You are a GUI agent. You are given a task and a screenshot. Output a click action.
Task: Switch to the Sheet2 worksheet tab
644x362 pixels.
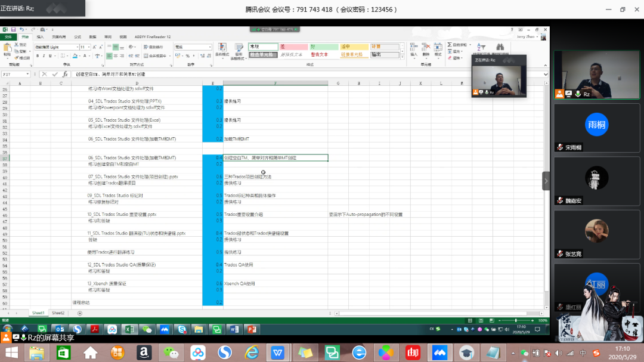[58, 313]
